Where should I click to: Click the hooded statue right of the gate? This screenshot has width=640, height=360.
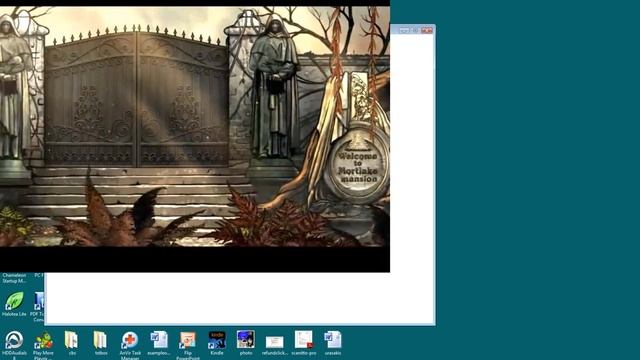(x=274, y=88)
